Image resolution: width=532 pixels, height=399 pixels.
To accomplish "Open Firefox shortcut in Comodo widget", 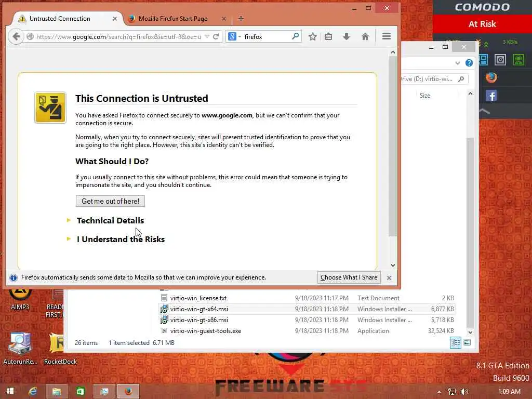I will (491, 78).
